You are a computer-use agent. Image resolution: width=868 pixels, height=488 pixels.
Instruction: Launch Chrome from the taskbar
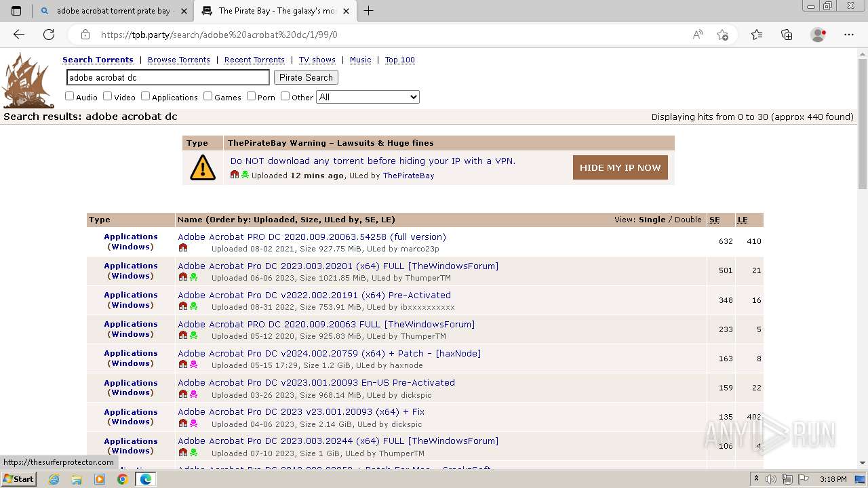point(122,479)
